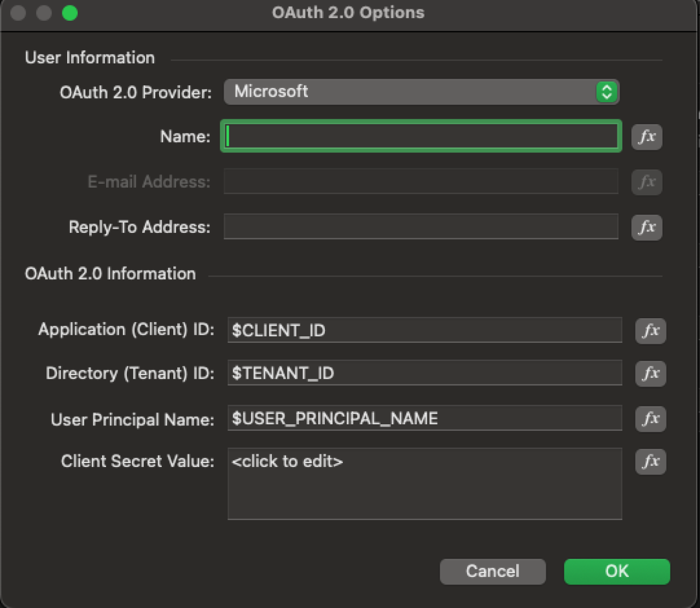The height and width of the screenshot is (608, 700).
Task: Confirm settings with the OK button
Action: [x=616, y=571]
